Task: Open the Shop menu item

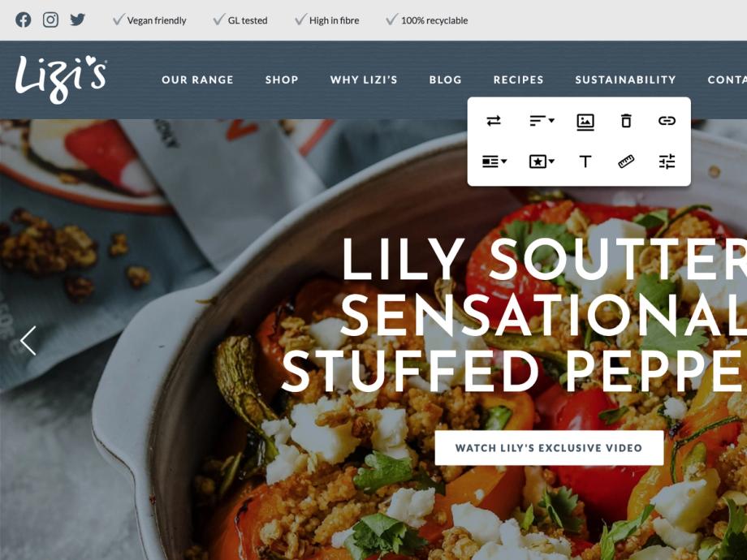Action: pos(282,80)
